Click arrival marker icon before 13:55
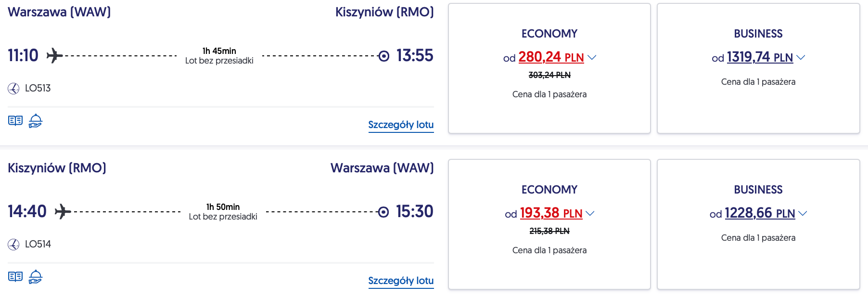The height and width of the screenshot is (298, 868). tap(384, 56)
